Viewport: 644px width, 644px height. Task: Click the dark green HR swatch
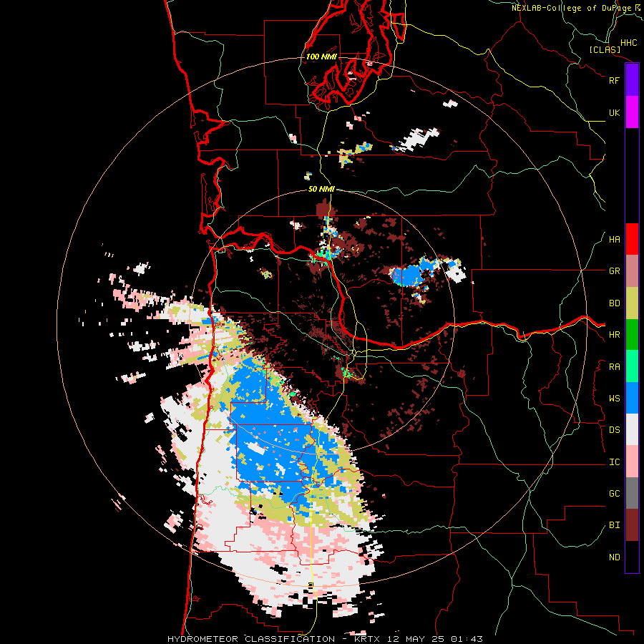(x=632, y=335)
